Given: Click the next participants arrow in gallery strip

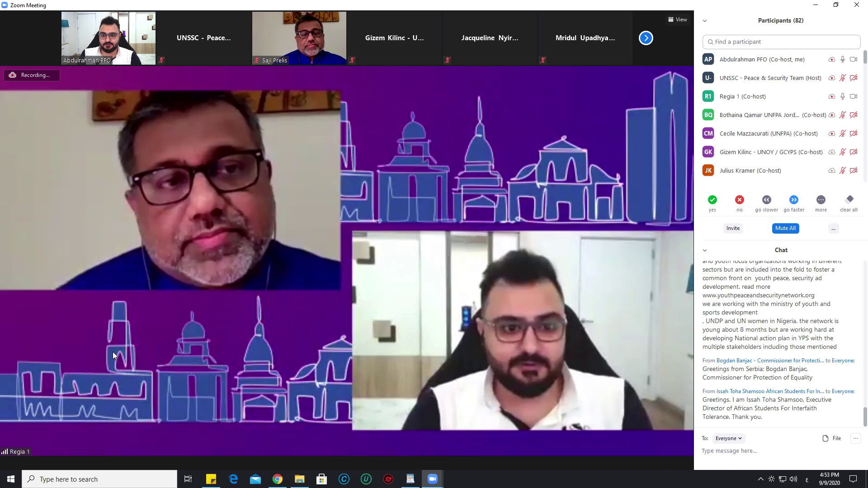Looking at the screenshot, I should [x=646, y=38].
